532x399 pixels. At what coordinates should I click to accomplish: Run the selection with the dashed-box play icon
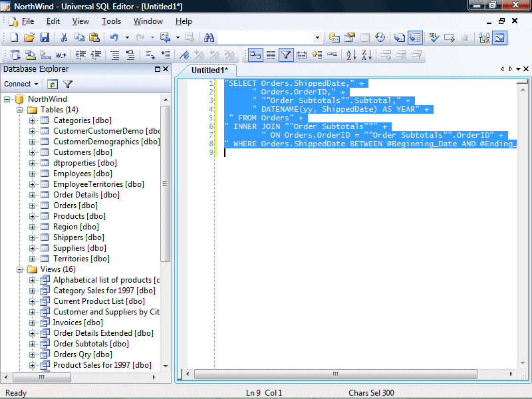pyautogui.click(x=450, y=37)
